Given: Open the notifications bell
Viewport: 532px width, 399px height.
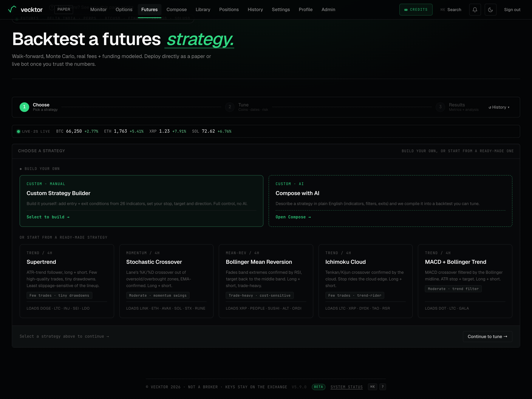Looking at the screenshot, I should click(475, 10).
